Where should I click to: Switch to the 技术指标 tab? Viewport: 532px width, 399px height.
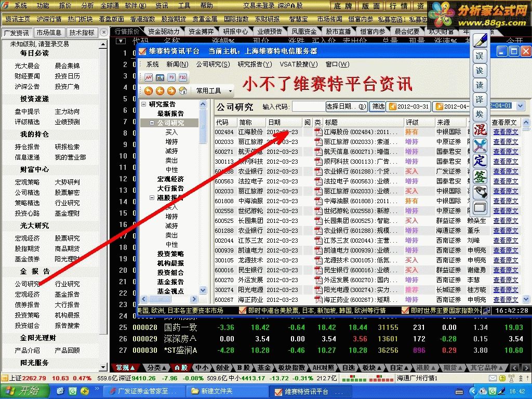click(82, 33)
